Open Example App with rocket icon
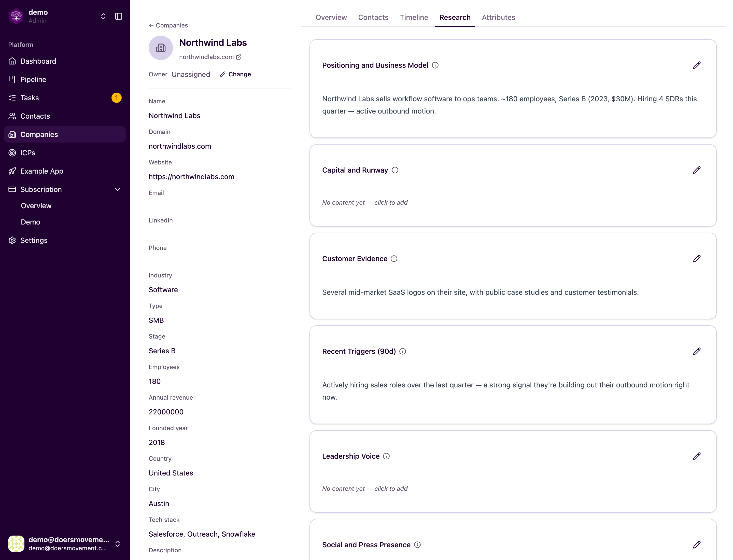This screenshot has height=560, width=733. [x=65, y=171]
